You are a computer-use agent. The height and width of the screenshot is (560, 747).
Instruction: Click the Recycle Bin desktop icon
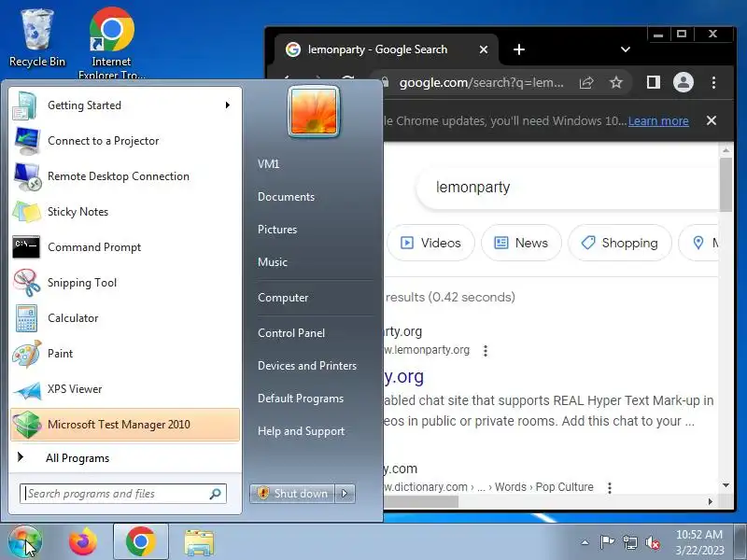click(37, 39)
